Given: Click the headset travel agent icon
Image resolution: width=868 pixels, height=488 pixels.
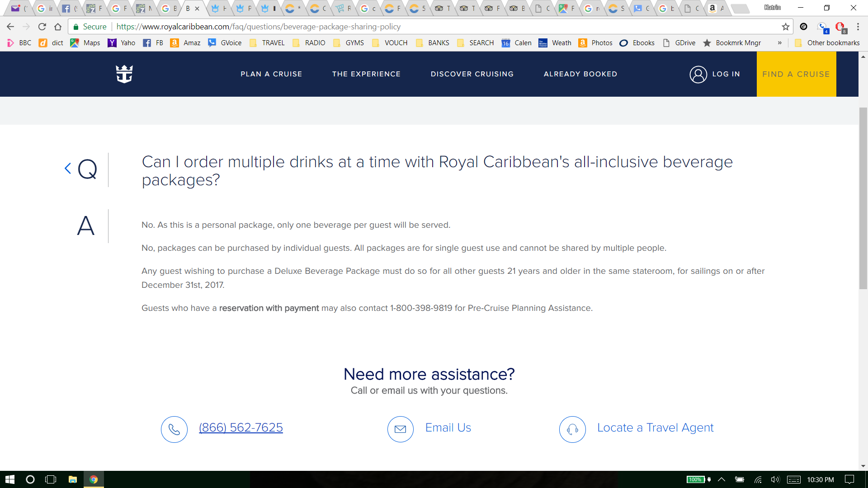Looking at the screenshot, I should [572, 429].
